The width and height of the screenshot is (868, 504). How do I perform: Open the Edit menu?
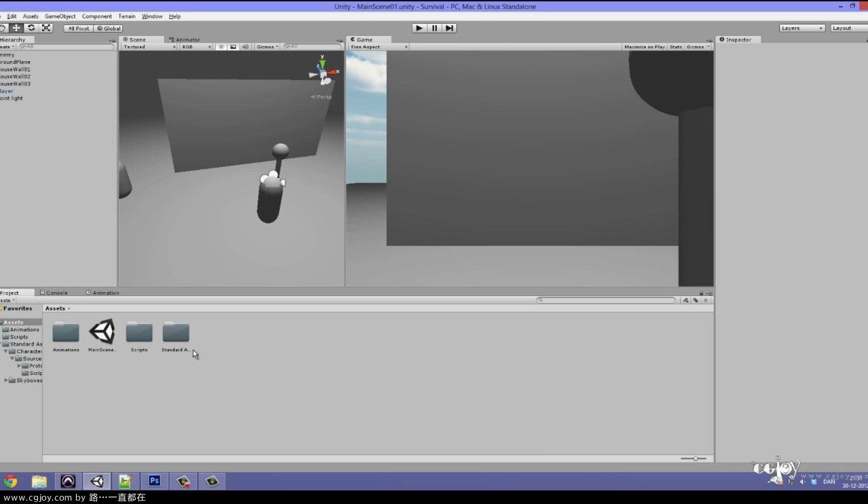pos(12,16)
